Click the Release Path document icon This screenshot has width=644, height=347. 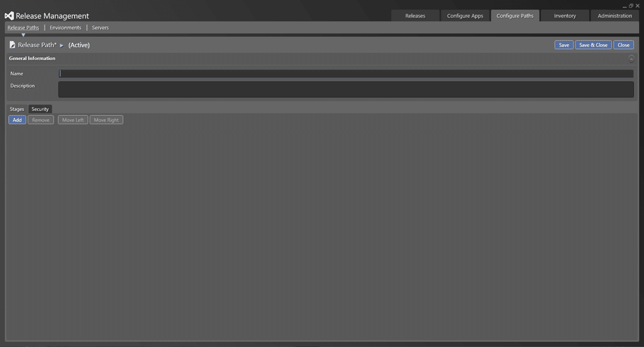click(x=13, y=45)
